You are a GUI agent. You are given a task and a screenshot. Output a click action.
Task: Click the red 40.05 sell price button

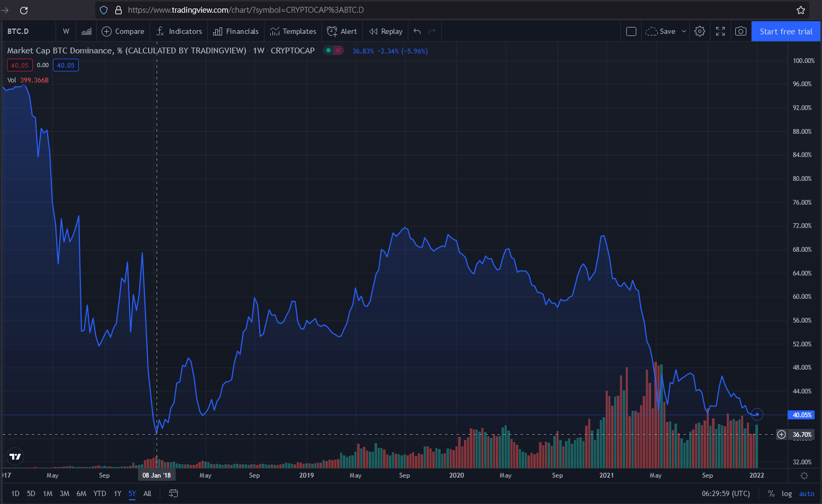(x=20, y=65)
